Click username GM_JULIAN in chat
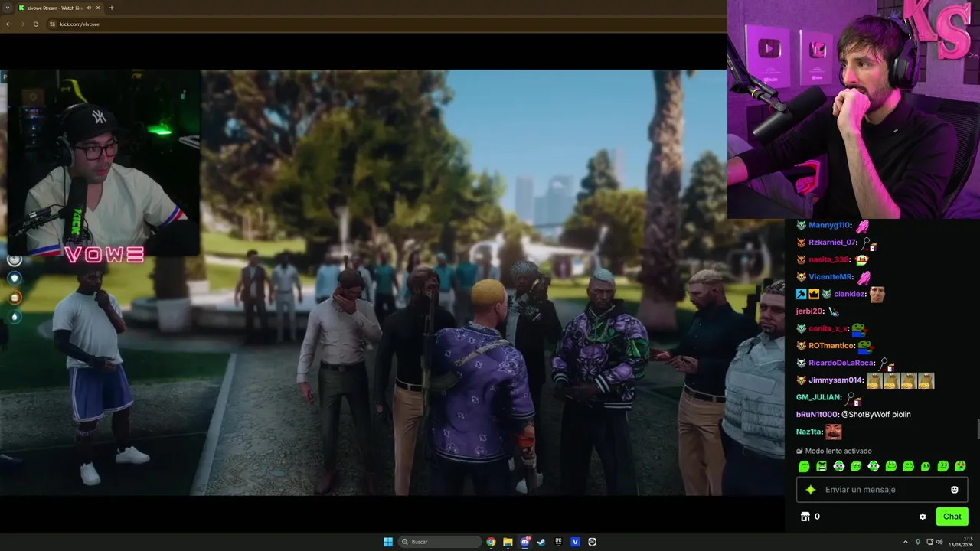This screenshot has height=551, width=980. [818, 397]
